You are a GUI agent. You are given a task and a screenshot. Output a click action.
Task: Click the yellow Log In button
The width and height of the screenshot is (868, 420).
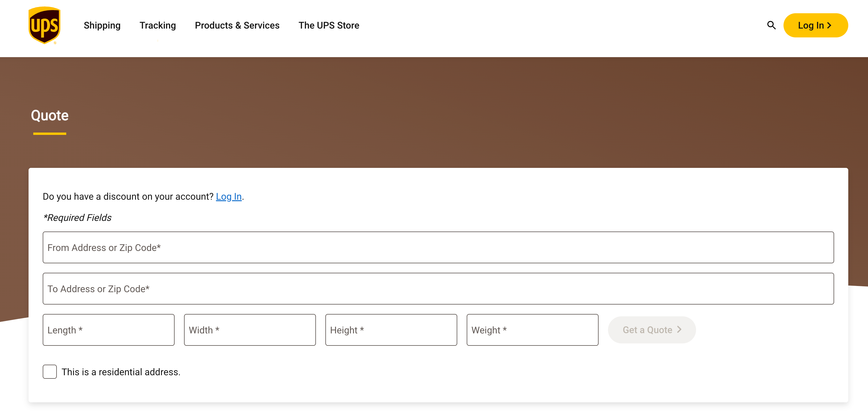click(815, 25)
